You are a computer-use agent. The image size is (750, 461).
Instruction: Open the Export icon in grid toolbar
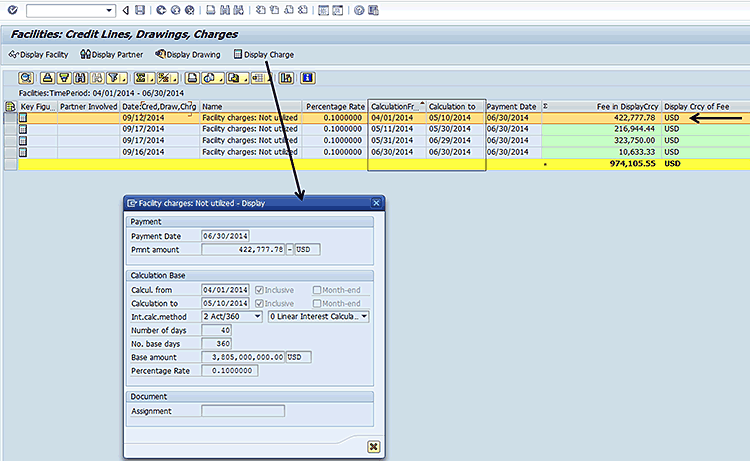pyautogui.click(x=236, y=78)
